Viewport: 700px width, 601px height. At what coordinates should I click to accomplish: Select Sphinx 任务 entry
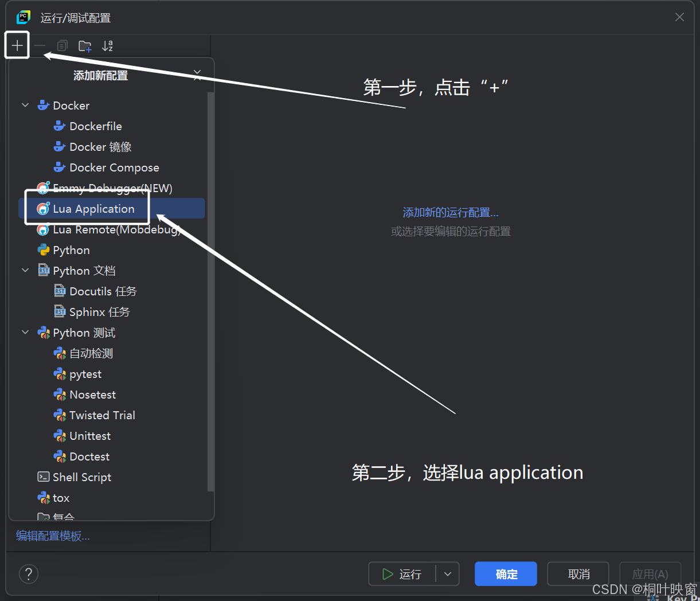(112, 312)
